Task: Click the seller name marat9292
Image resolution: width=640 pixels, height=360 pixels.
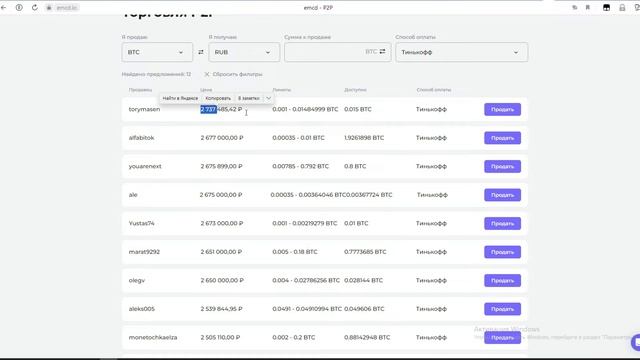Action: pyautogui.click(x=144, y=252)
